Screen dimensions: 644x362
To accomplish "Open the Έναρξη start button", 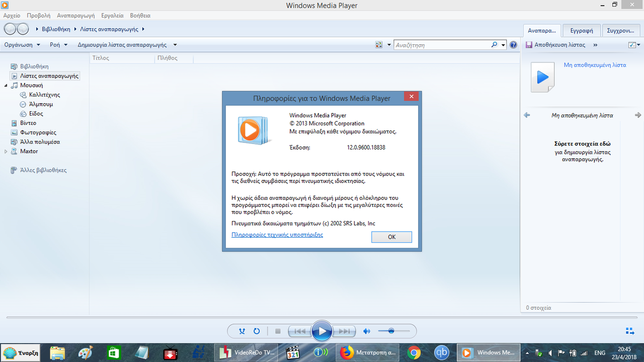I will point(21,352).
